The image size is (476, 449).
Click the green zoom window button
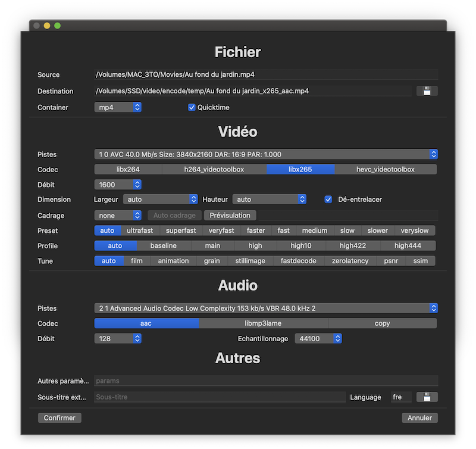click(57, 26)
